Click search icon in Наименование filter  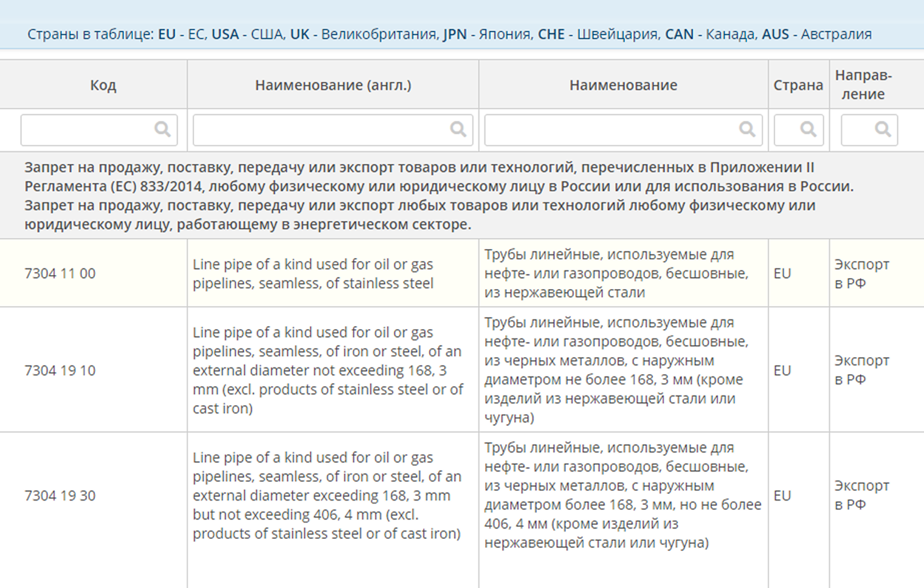coord(747,129)
